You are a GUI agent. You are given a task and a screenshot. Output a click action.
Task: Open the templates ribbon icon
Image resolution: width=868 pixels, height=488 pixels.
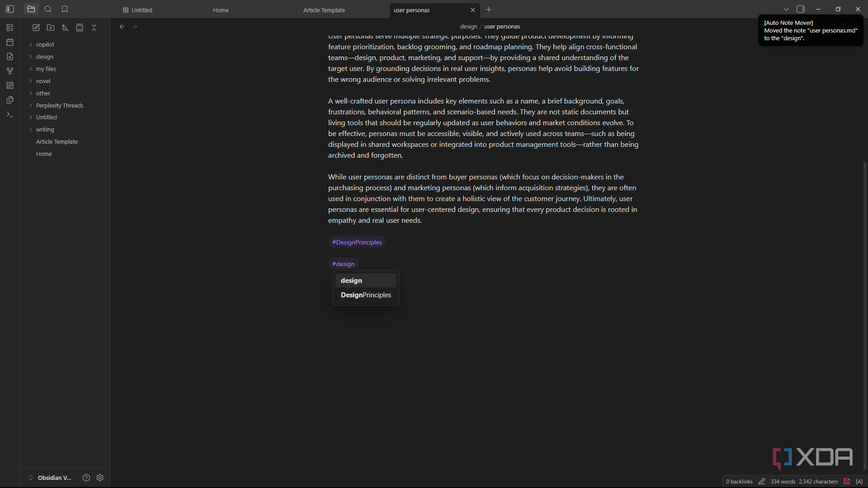pos(10,56)
